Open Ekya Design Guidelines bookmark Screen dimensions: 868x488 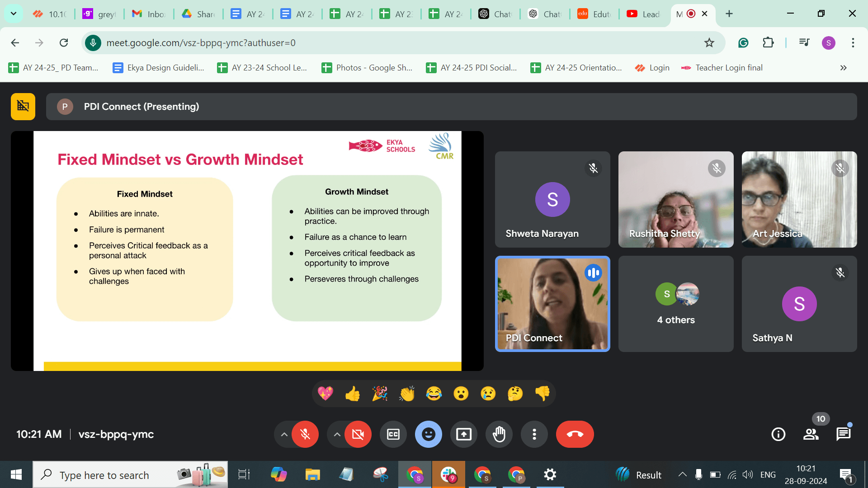[x=159, y=68]
